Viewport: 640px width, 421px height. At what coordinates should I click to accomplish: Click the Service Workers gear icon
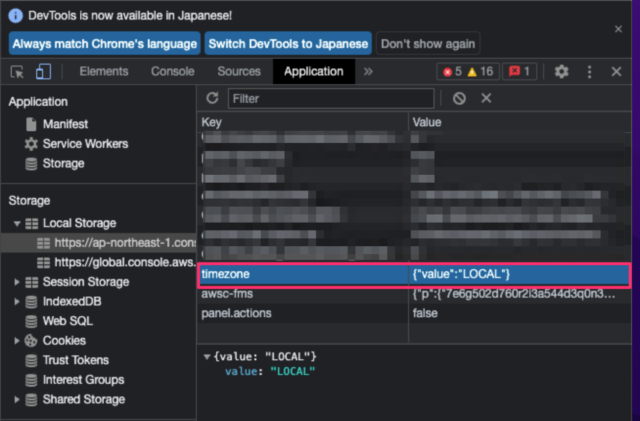point(31,144)
